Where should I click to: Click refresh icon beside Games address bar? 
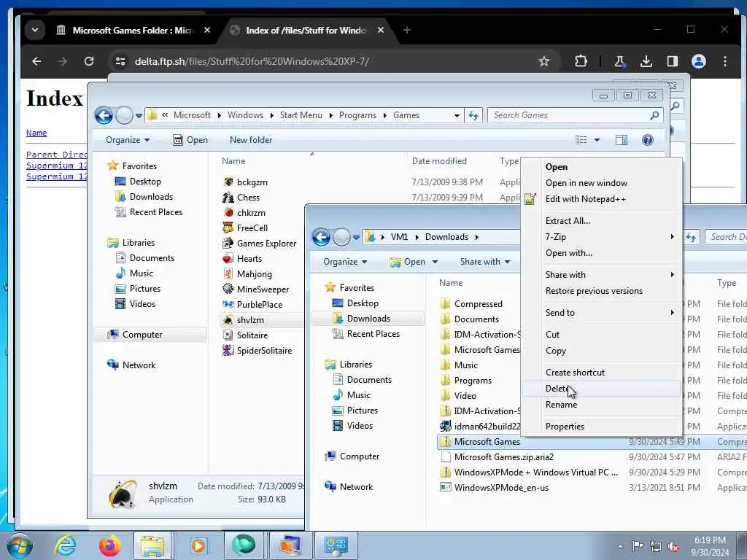click(x=473, y=115)
